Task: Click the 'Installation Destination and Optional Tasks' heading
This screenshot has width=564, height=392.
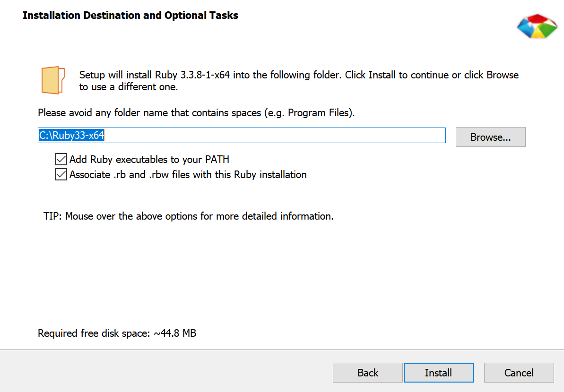Action: 130,16
